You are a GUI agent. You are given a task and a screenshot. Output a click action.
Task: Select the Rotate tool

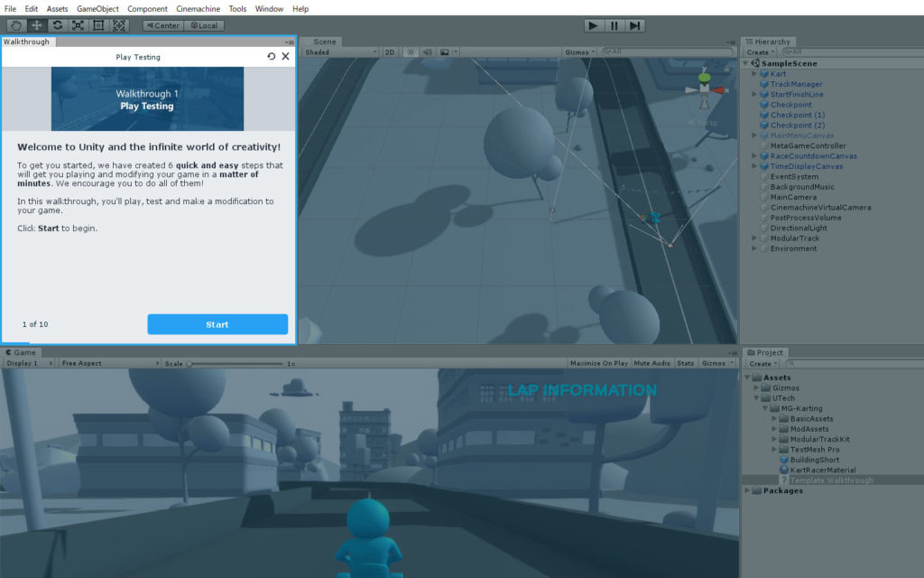[x=57, y=24]
